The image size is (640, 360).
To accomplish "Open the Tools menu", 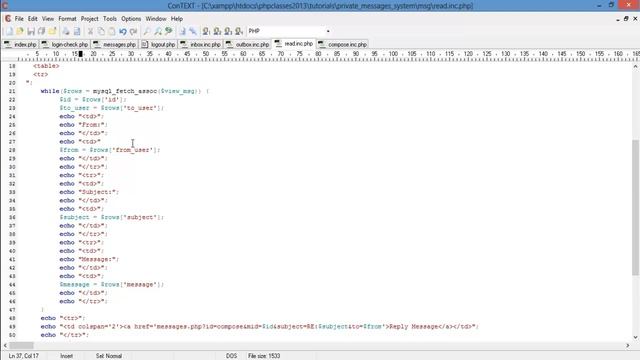I will [x=110, y=19].
